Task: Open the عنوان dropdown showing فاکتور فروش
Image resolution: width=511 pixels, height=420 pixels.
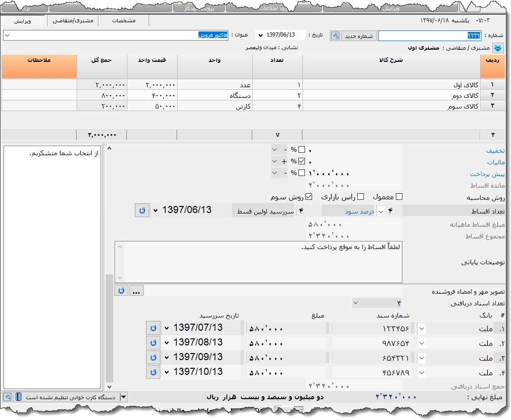Action: [x=7, y=36]
